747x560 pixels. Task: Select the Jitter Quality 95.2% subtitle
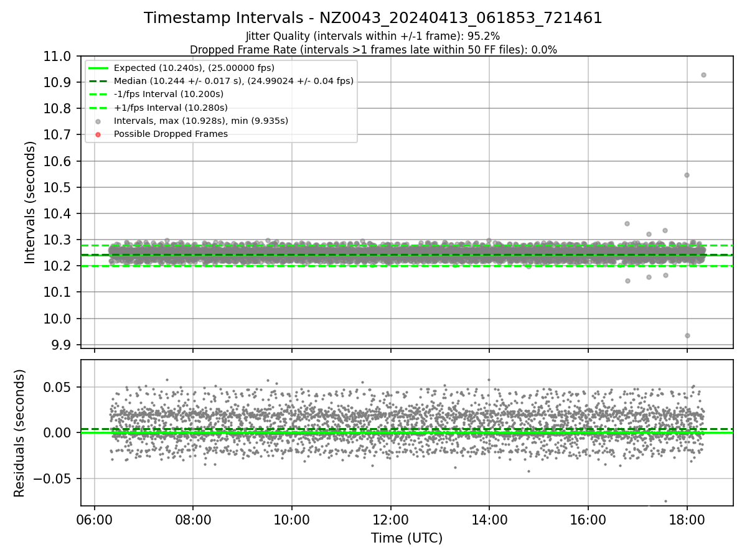373,36
